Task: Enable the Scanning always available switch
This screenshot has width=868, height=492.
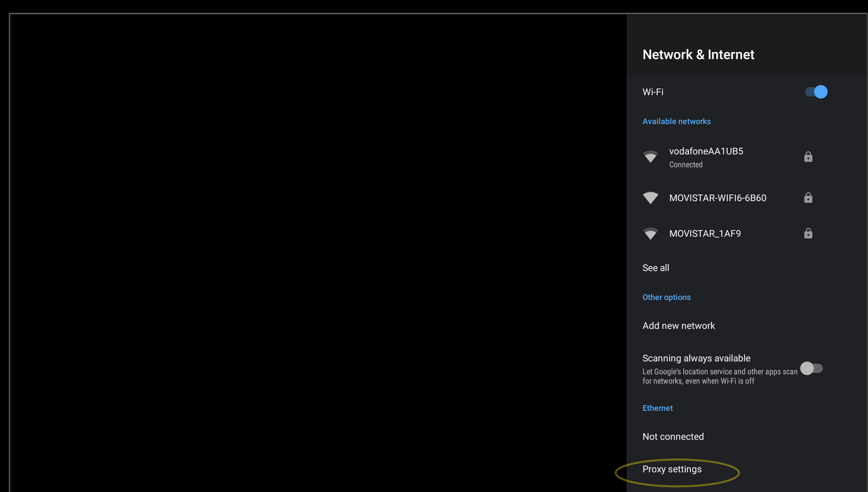Action: tap(812, 369)
